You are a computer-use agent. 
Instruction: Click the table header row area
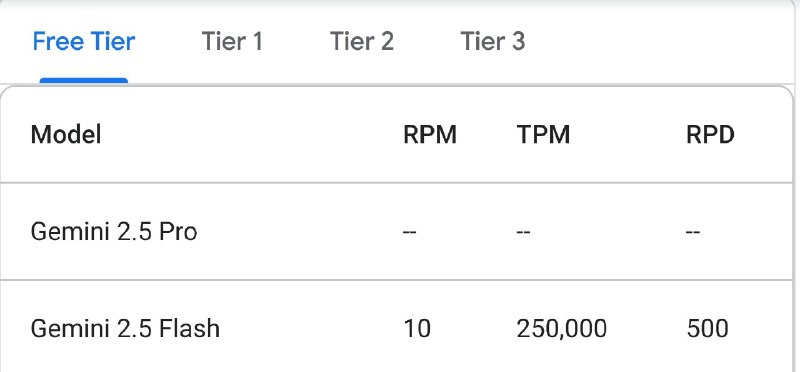(396, 135)
